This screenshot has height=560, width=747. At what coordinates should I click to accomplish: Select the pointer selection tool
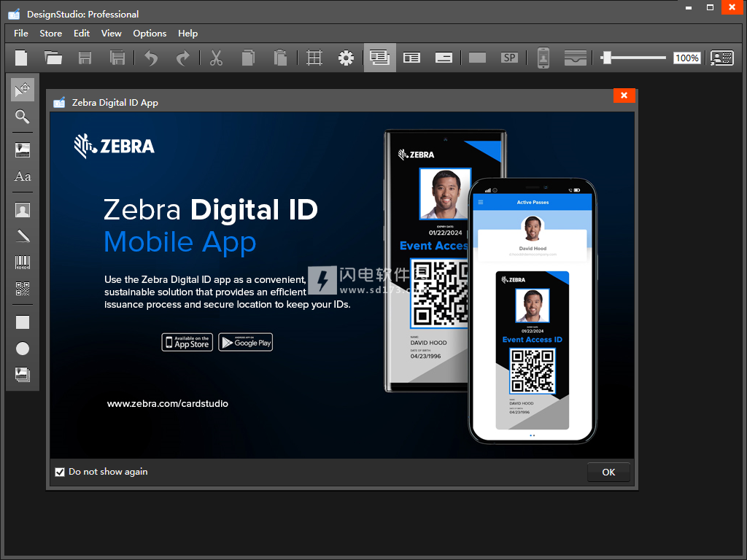(23, 90)
